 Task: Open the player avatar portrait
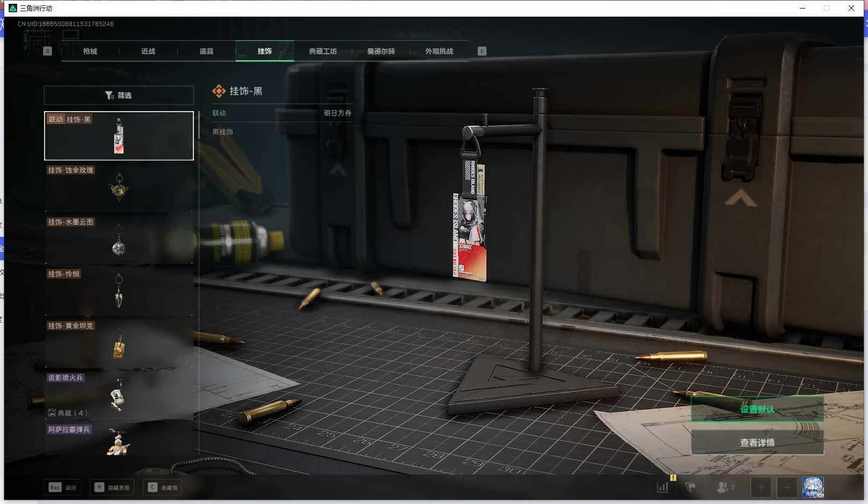click(x=813, y=487)
